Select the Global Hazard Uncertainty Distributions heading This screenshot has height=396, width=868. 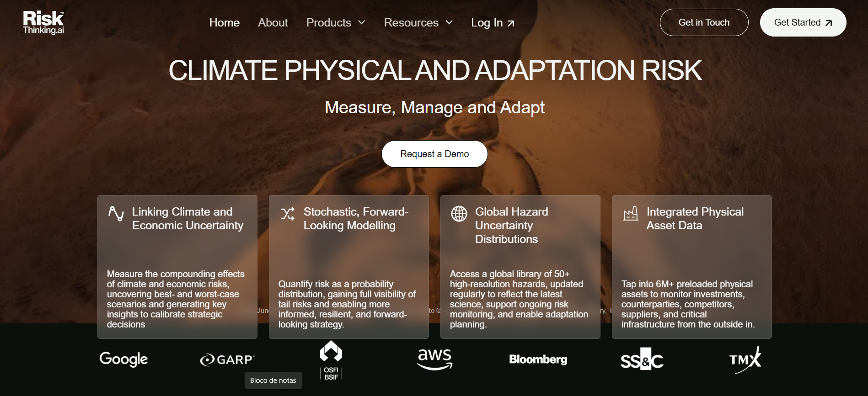pos(511,225)
